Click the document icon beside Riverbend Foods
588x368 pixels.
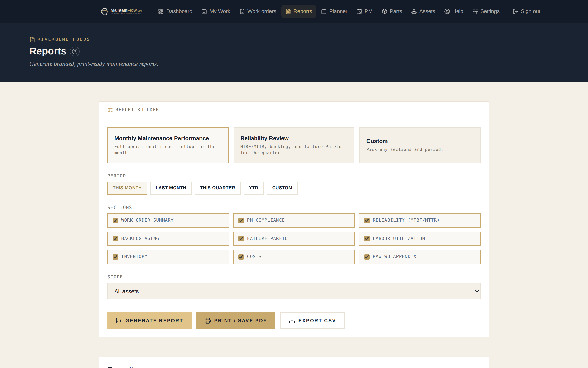(32, 39)
